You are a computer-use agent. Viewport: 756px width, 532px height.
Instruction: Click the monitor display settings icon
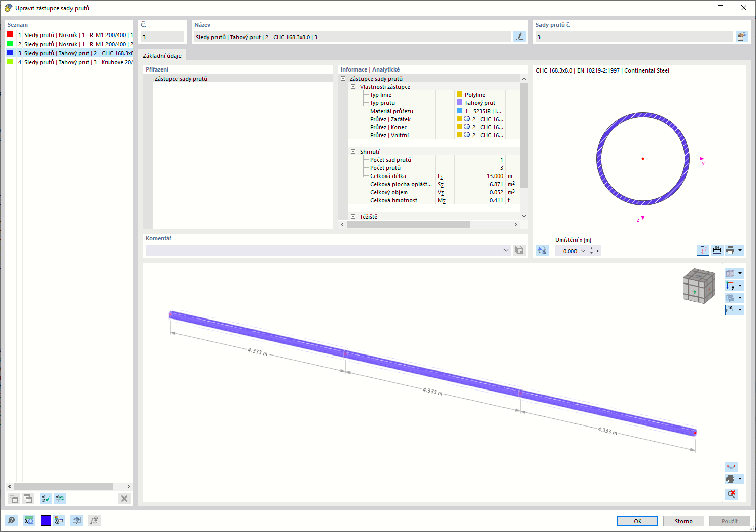(x=77, y=520)
